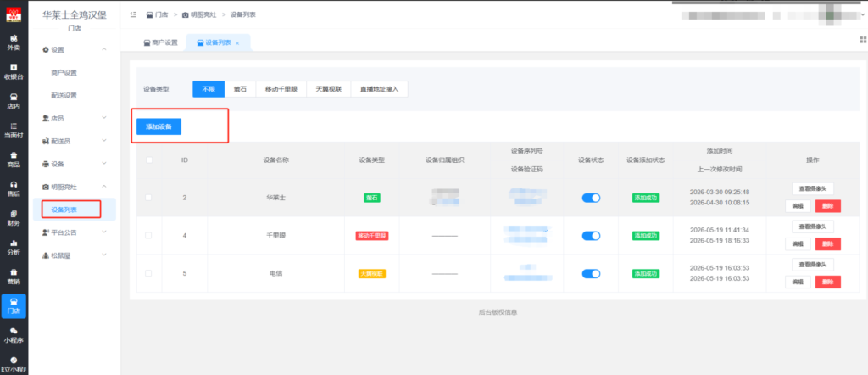868x375 pixels.
Task: Filter device type by 不限
Action: tap(209, 89)
